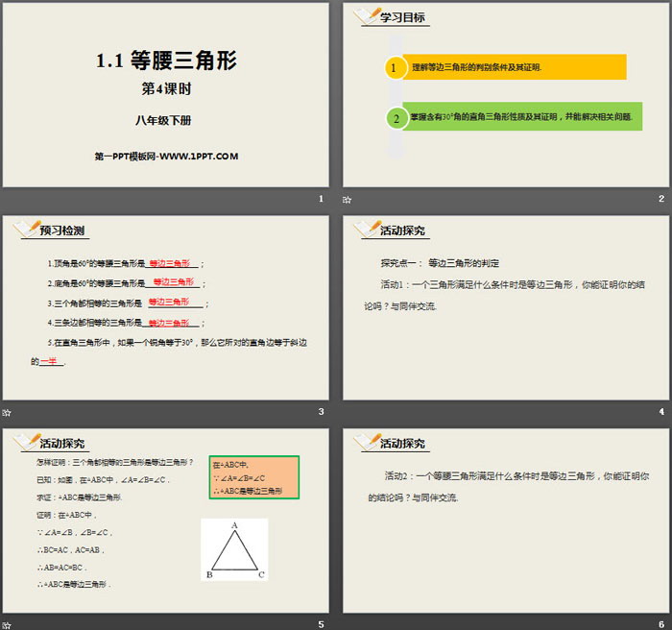Screen dimensions: 672x630
Task: Click yellow circle numbered 1 on slide 2
Action: pos(395,67)
